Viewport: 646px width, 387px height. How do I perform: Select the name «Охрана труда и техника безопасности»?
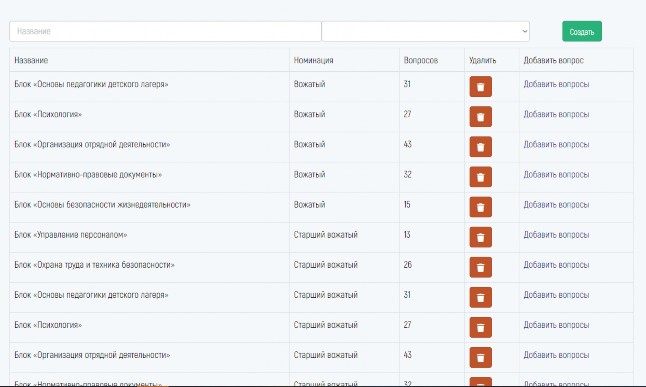[x=94, y=265]
